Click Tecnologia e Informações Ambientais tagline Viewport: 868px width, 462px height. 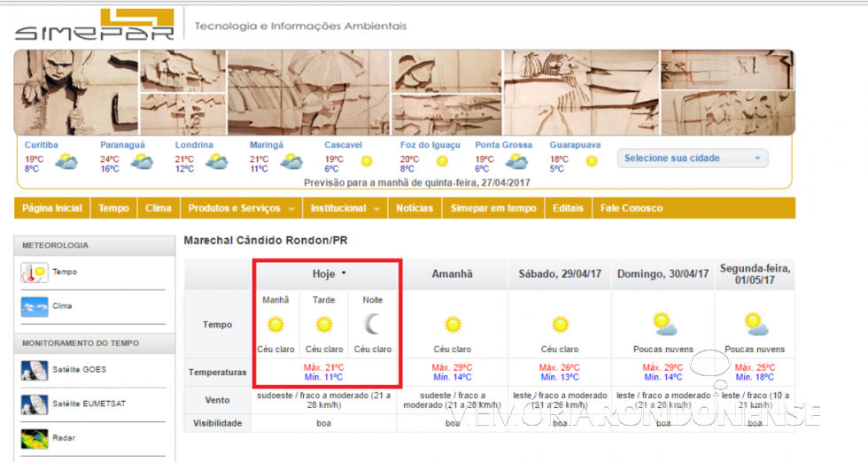(300, 26)
